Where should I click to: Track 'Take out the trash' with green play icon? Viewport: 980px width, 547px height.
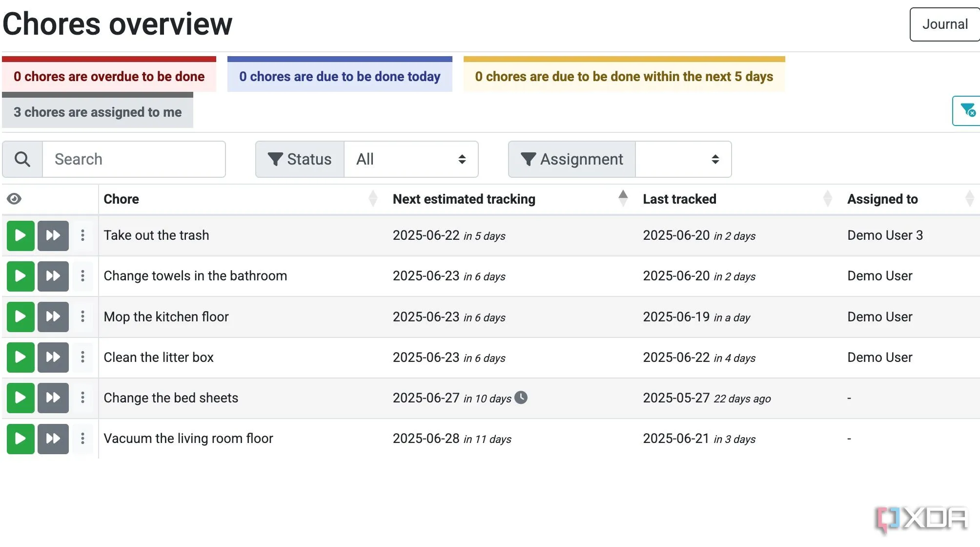(20, 235)
